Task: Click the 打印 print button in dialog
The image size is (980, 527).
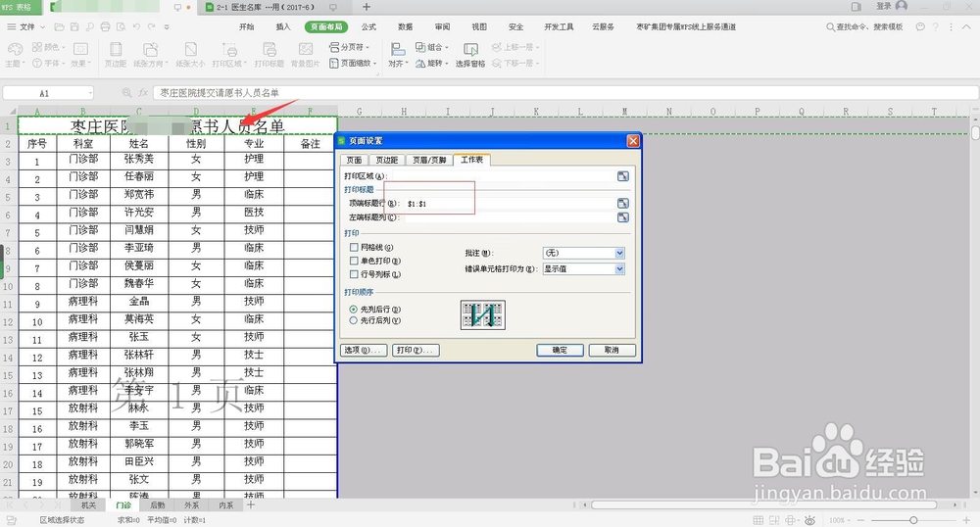Action: [x=416, y=351]
